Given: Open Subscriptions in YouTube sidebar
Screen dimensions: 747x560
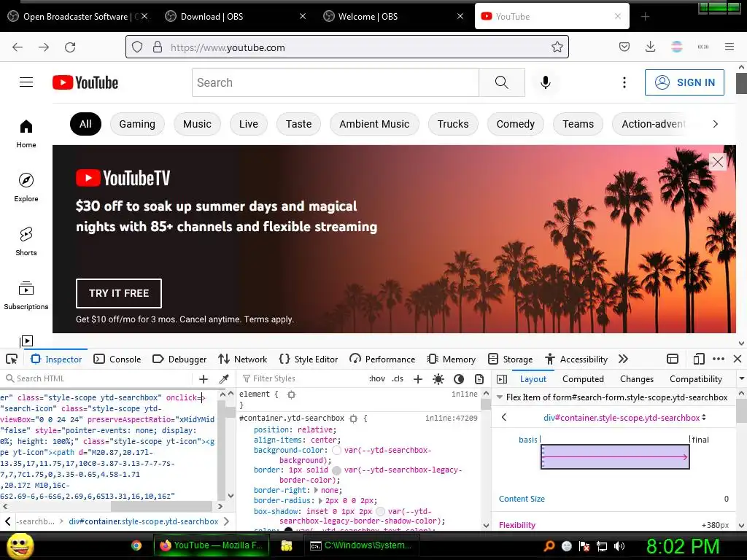Looking at the screenshot, I should (x=26, y=295).
